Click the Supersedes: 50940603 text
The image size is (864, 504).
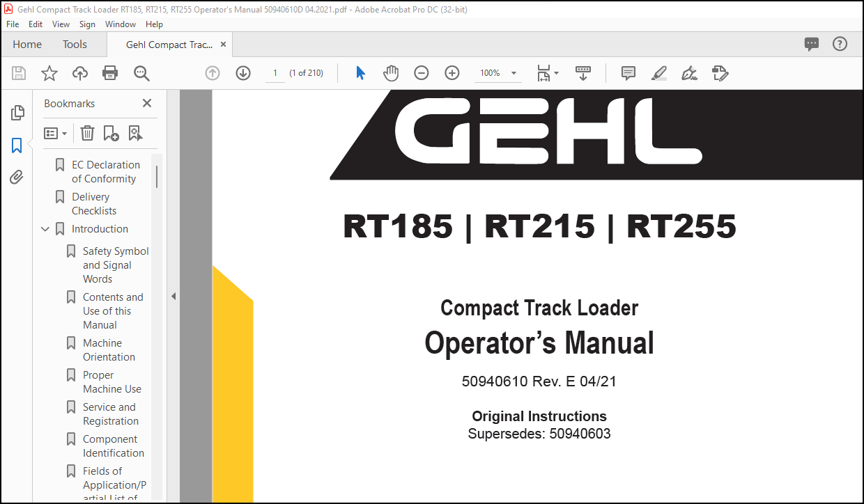(539, 434)
